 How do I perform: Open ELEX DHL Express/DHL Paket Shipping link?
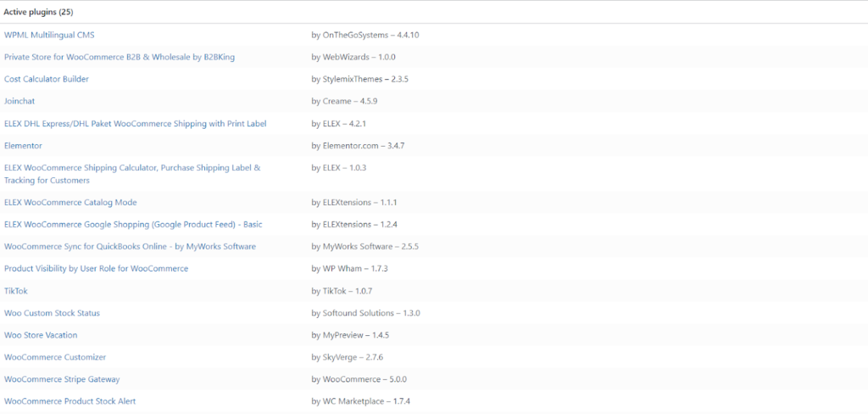click(135, 123)
